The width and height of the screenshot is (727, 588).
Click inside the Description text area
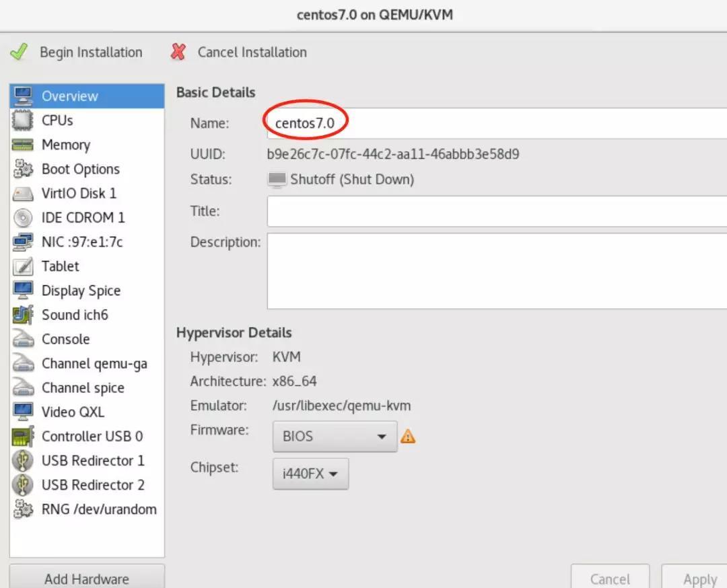(x=495, y=270)
